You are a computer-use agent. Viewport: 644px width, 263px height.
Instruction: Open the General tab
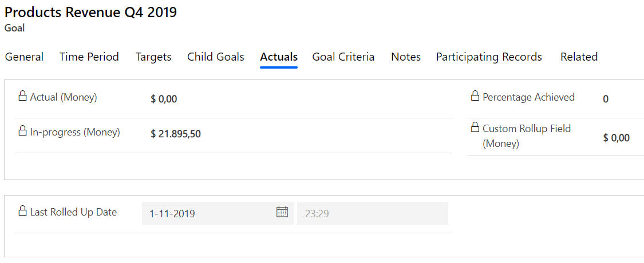tap(24, 57)
